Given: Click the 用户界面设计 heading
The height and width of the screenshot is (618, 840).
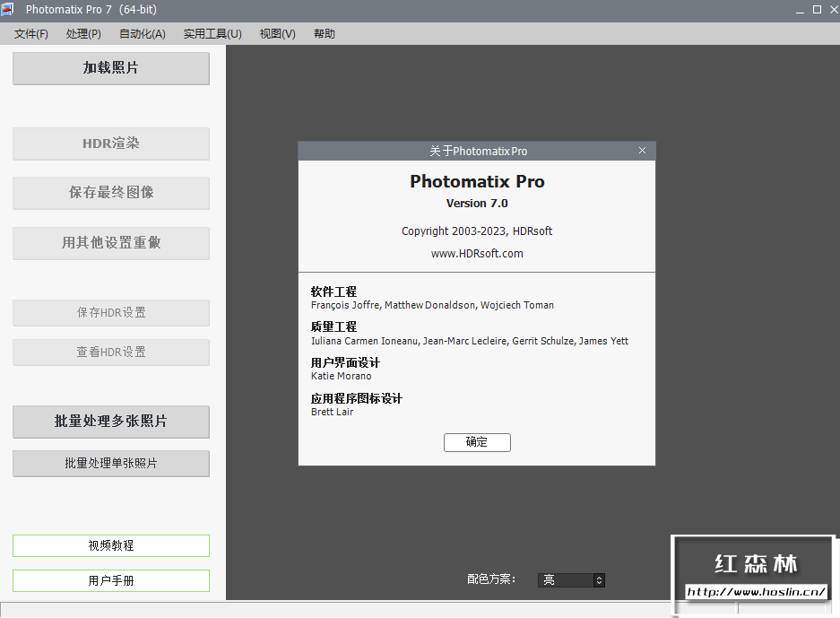Looking at the screenshot, I should (345, 363).
